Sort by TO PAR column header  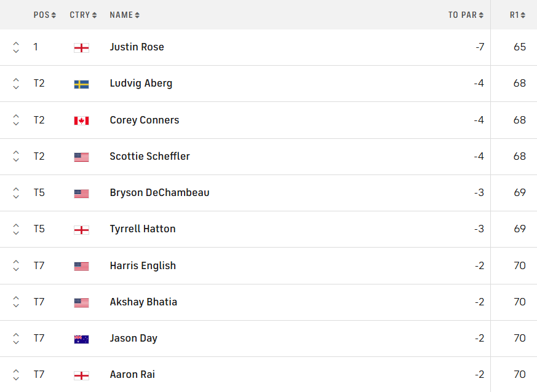click(466, 15)
